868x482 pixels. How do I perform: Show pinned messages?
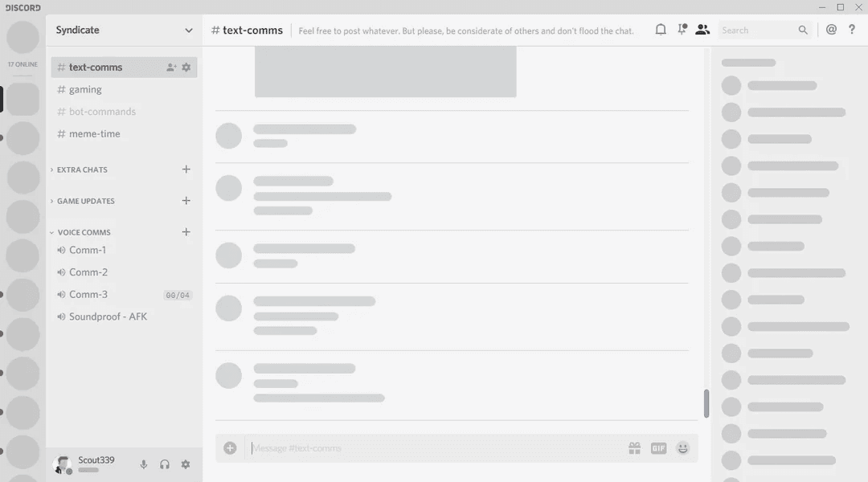click(682, 30)
